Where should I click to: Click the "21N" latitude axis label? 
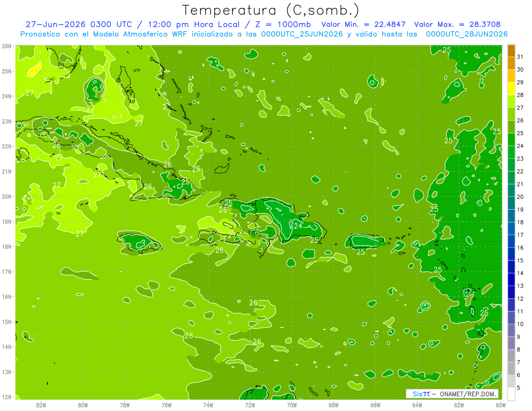pos(7,171)
